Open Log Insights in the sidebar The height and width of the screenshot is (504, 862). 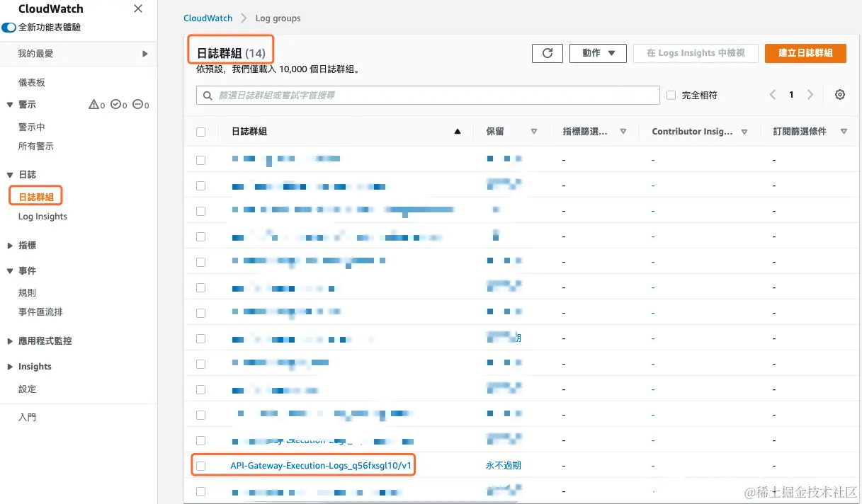tap(42, 217)
